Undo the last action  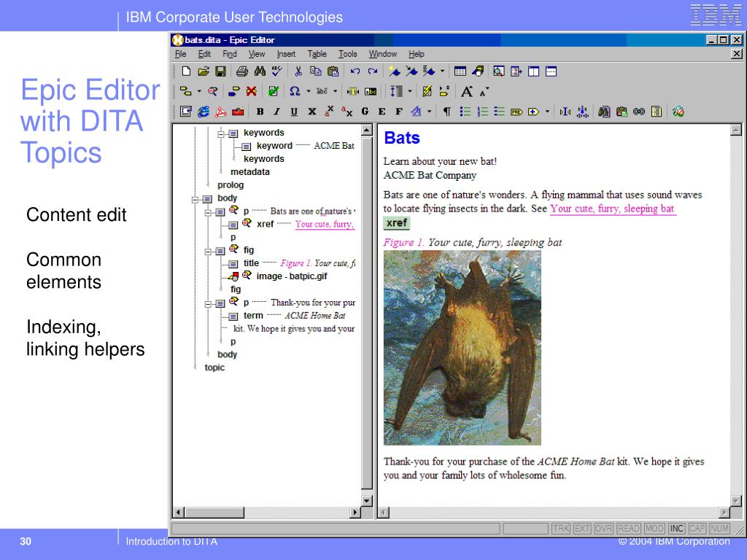355,71
